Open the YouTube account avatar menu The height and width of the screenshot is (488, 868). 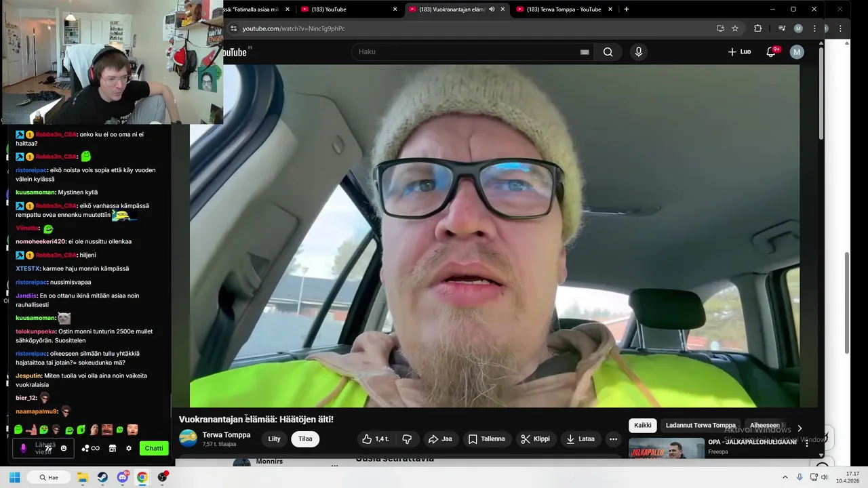point(797,52)
